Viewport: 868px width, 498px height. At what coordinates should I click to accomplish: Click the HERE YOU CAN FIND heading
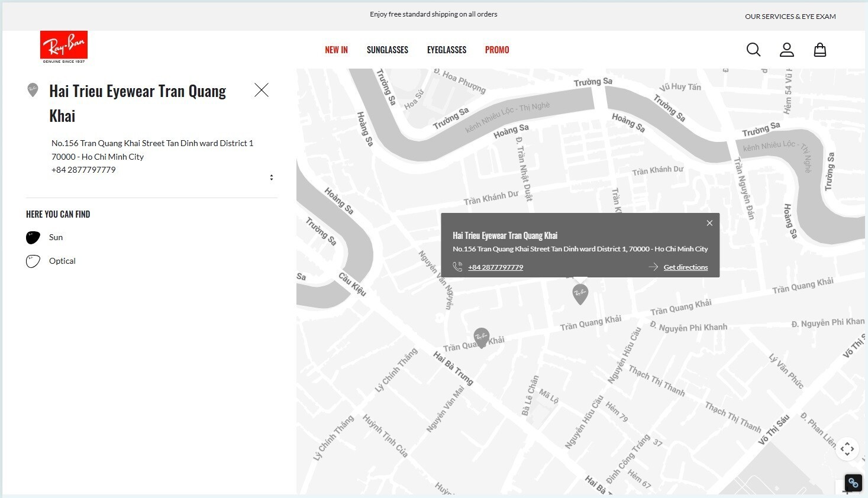tap(58, 214)
